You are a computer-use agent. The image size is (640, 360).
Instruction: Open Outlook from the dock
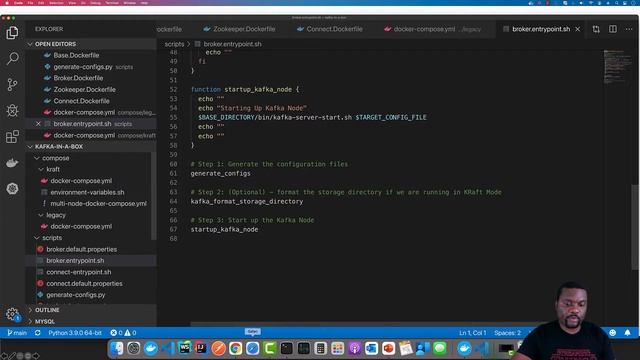[371, 348]
